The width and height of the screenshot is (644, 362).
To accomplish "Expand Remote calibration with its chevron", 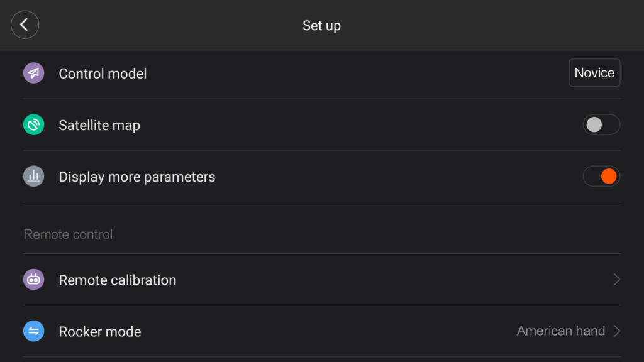I will point(616,280).
